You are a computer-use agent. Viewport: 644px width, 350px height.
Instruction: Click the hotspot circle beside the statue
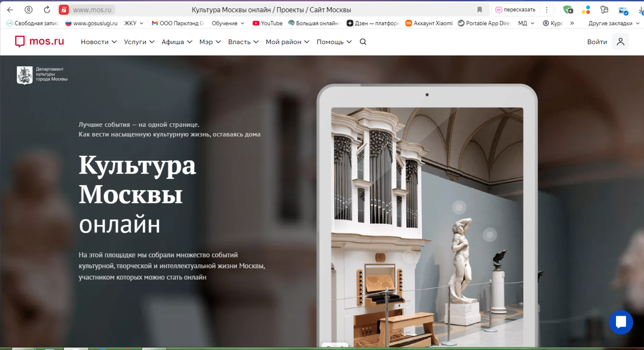(x=489, y=235)
